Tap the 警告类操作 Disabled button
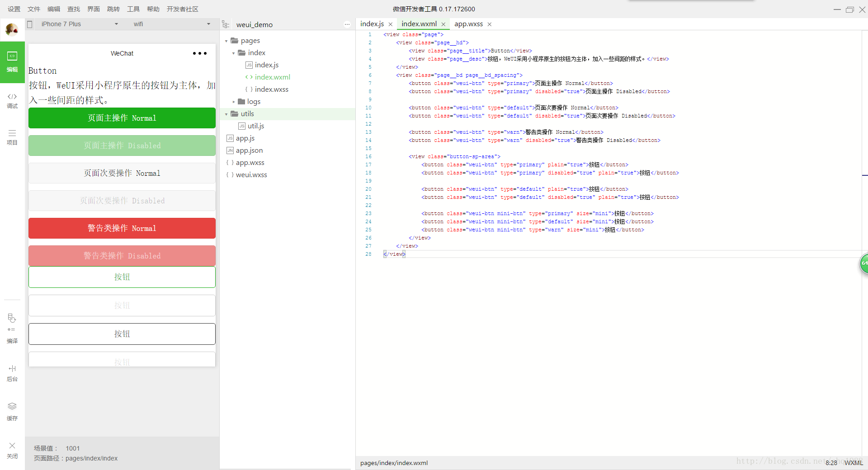Screen dimensions: 868x470 pos(122,256)
